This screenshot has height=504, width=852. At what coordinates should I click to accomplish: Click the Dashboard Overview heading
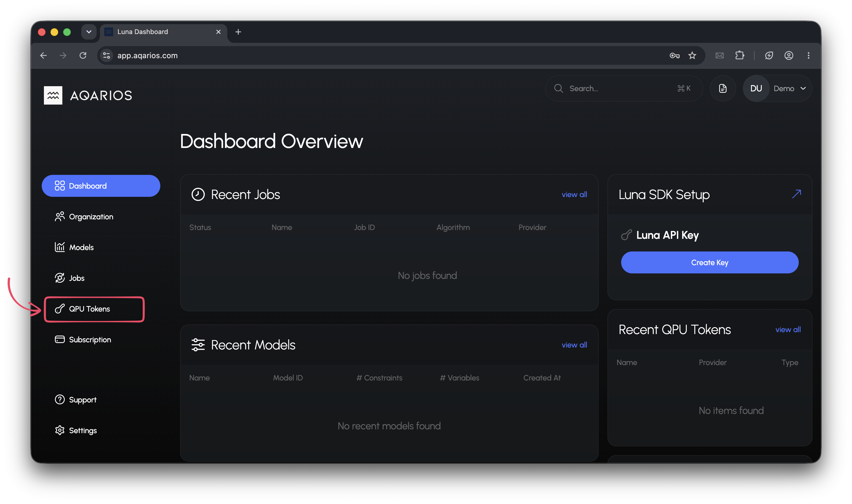point(271,141)
